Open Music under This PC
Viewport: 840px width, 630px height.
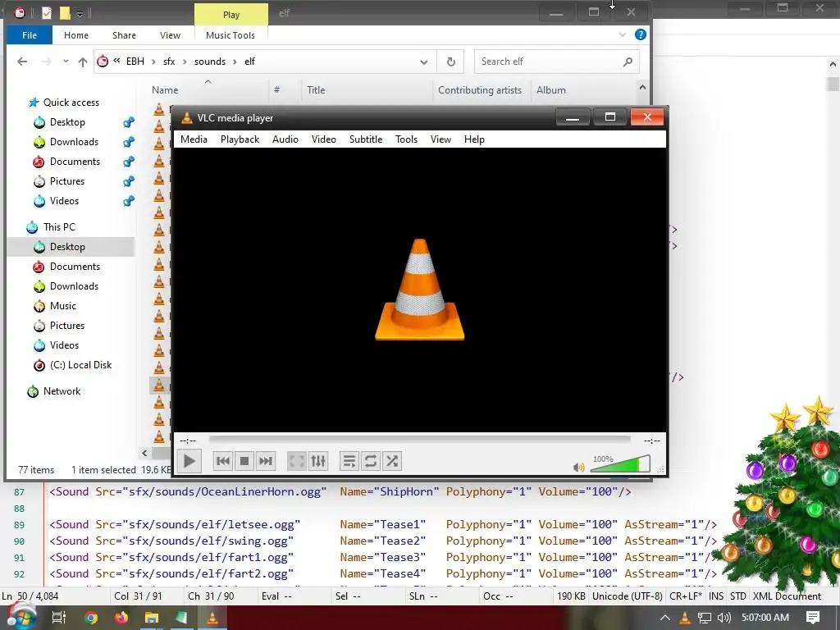pyautogui.click(x=62, y=306)
